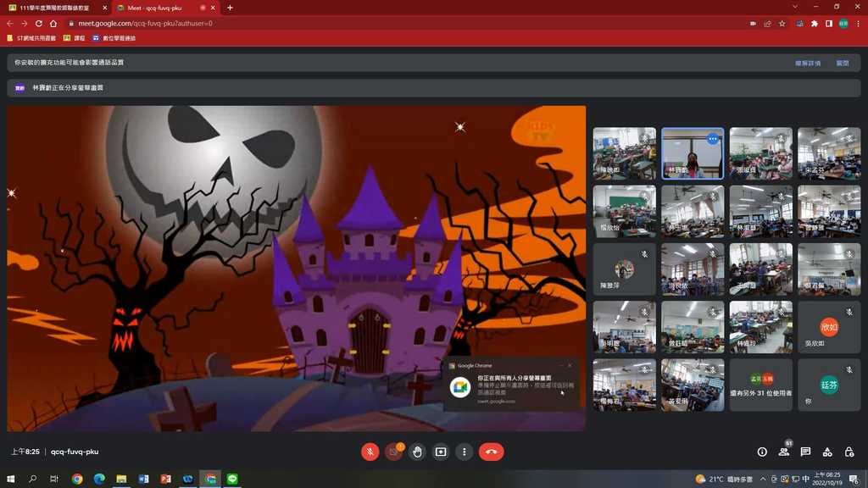Open the Windows notification center
The width and height of the screenshot is (868, 488).
tap(854, 480)
